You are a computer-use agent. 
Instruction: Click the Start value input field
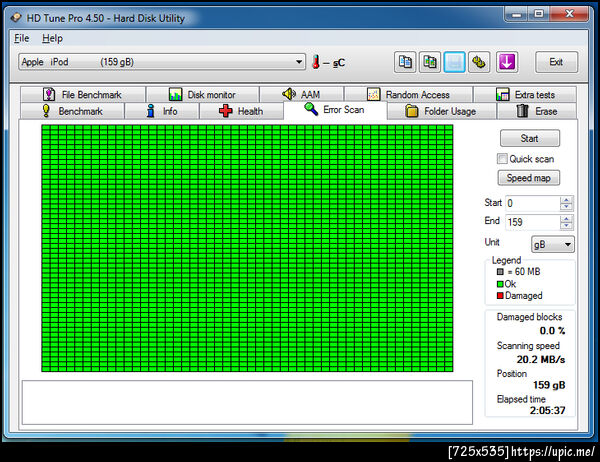533,203
